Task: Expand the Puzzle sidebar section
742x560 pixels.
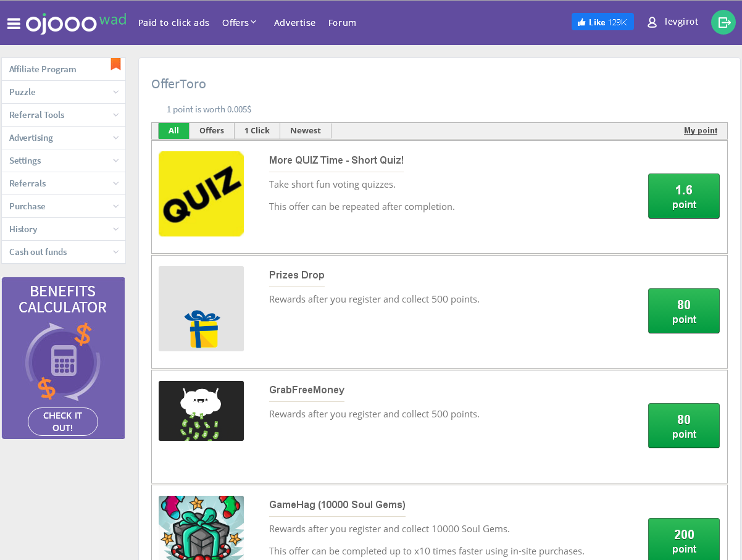Action: tap(64, 92)
